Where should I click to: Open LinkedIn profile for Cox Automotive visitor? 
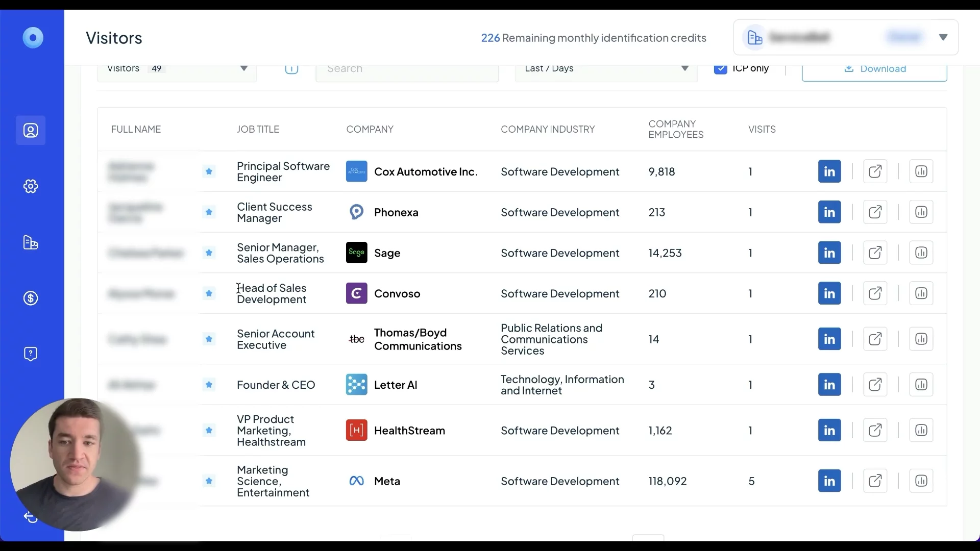pos(829,171)
